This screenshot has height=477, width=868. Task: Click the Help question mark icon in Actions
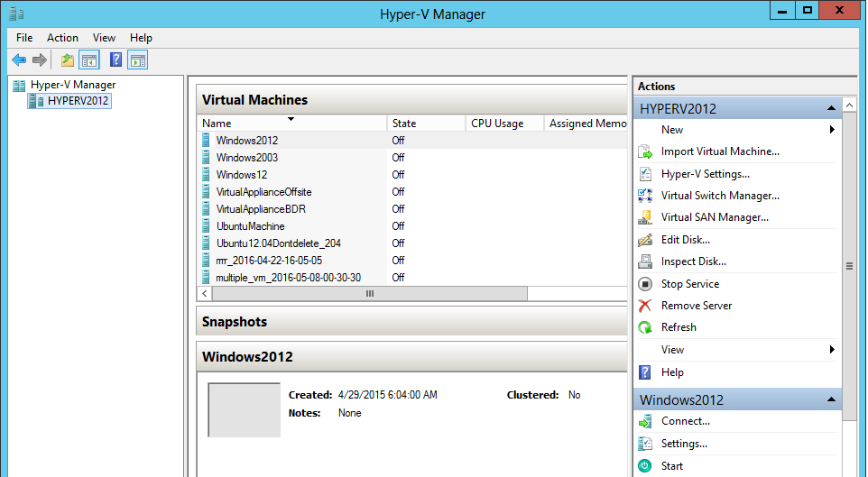[645, 372]
